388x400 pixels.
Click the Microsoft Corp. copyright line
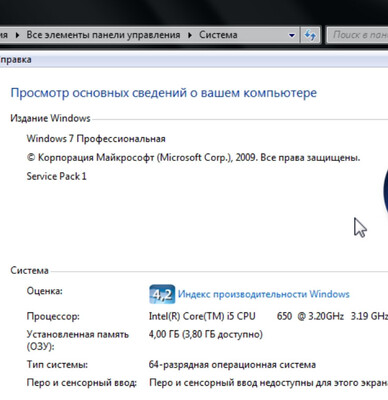tap(193, 158)
